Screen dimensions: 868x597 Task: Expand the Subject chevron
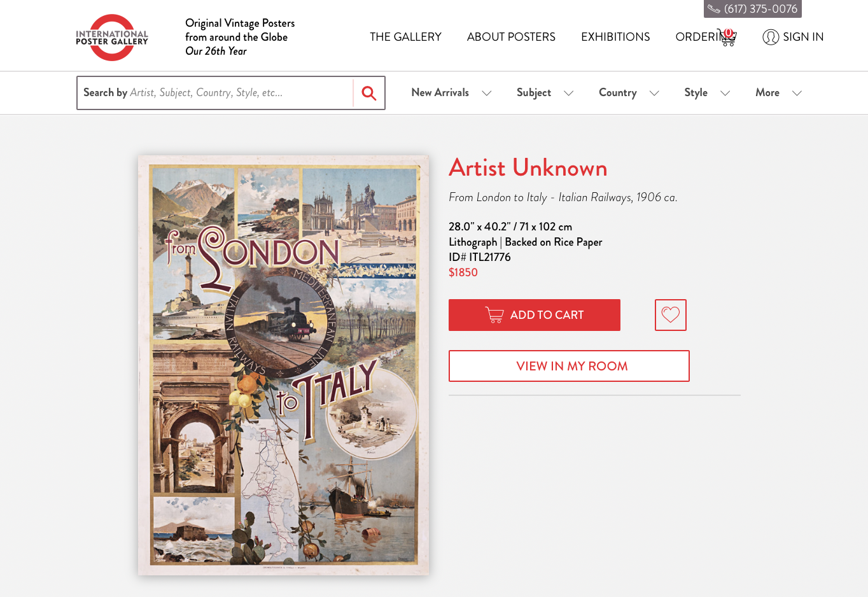[569, 93]
